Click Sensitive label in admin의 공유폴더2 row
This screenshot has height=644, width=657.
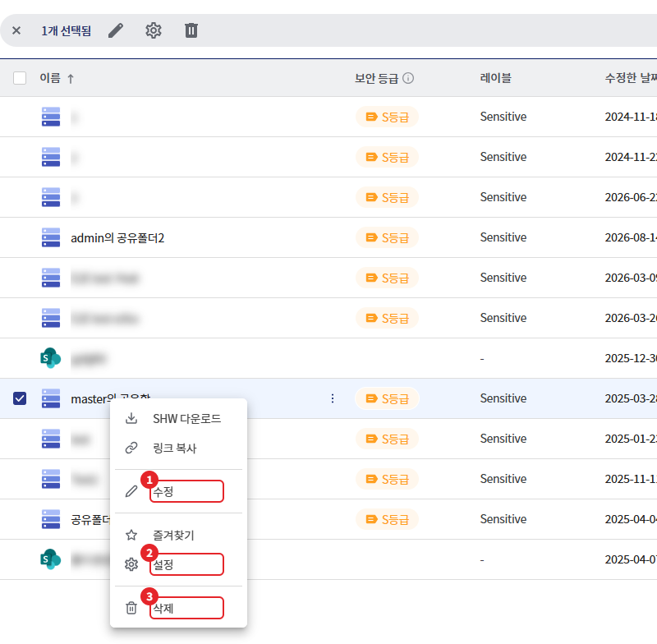tap(503, 237)
